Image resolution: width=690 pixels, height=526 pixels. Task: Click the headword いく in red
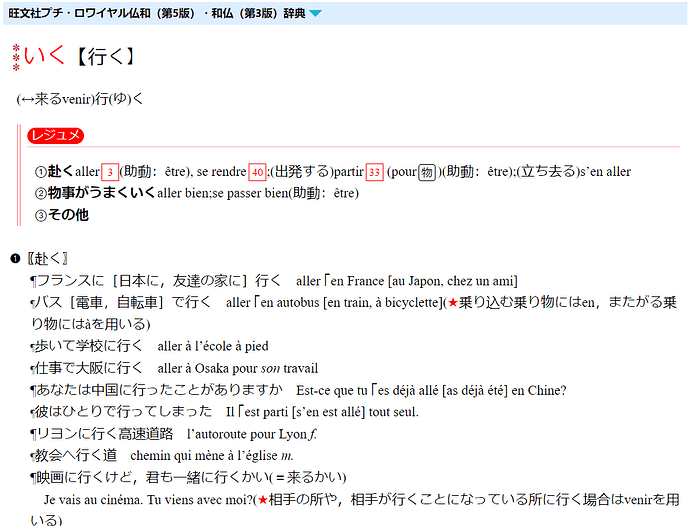pos(44,55)
